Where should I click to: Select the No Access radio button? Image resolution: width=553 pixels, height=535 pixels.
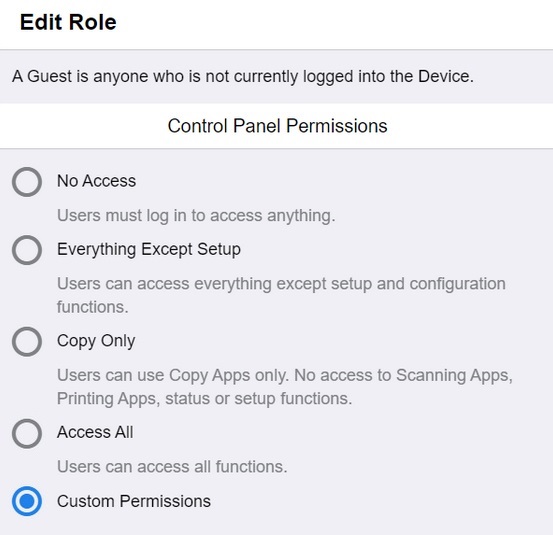pos(27,182)
